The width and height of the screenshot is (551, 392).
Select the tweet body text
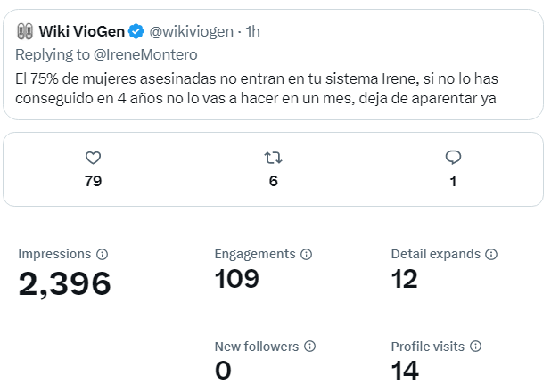[254, 87]
